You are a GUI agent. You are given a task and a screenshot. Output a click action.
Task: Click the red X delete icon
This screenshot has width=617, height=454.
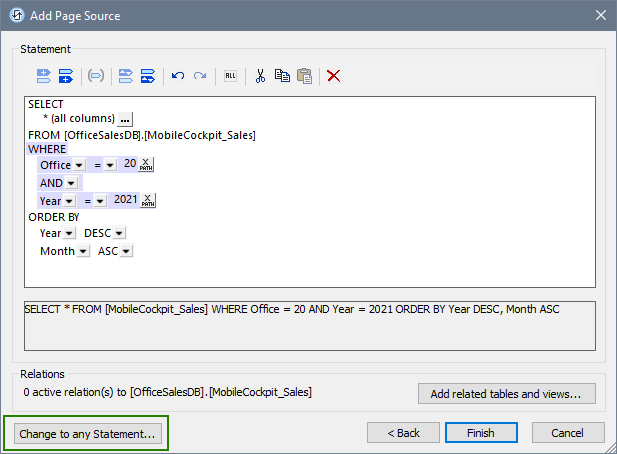[x=334, y=76]
